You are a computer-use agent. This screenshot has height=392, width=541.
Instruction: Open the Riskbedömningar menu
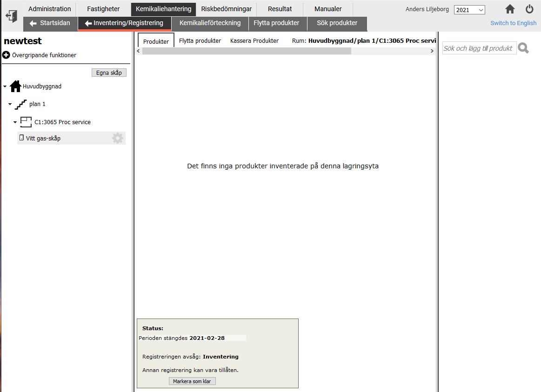click(x=227, y=9)
